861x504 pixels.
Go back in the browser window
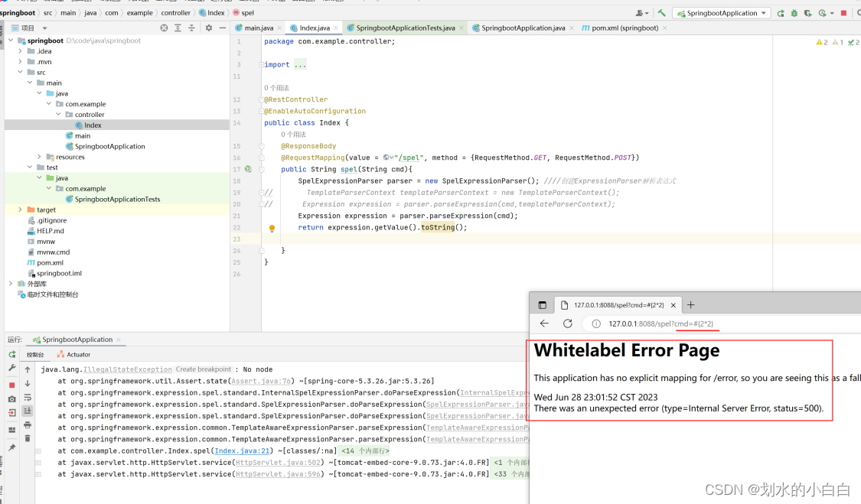tap(544, 324)
